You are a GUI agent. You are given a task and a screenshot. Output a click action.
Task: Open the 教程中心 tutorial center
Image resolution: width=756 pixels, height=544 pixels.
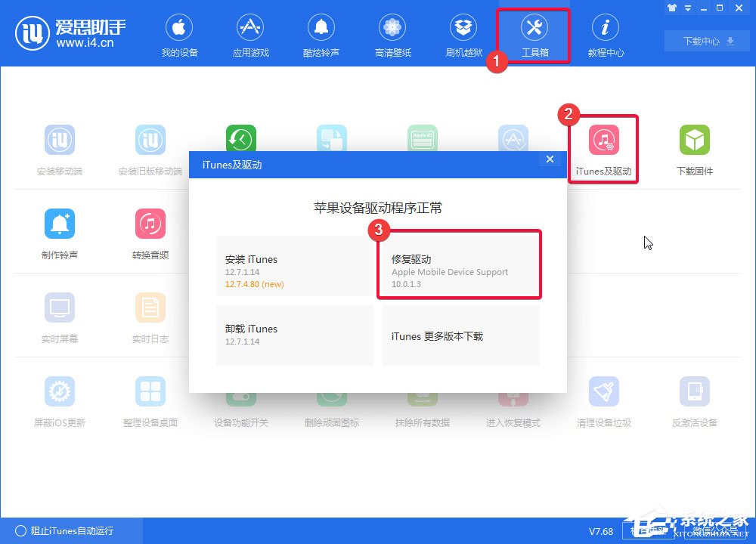pyautogui.click(x=605, y=34)
